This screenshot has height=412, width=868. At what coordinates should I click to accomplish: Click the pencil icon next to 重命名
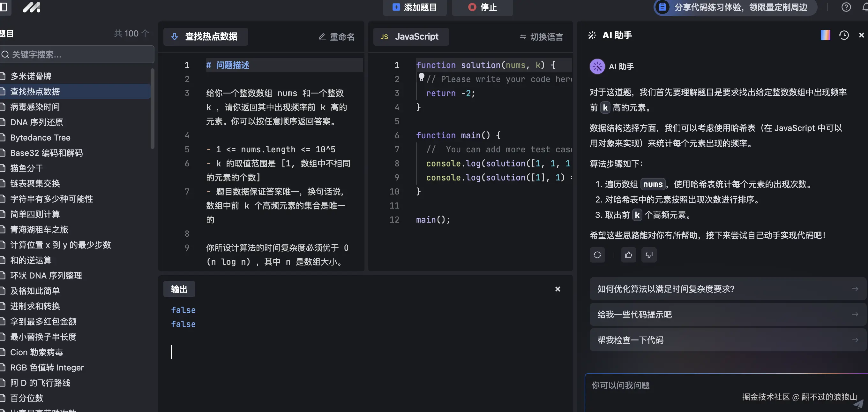tap(322, 37)
